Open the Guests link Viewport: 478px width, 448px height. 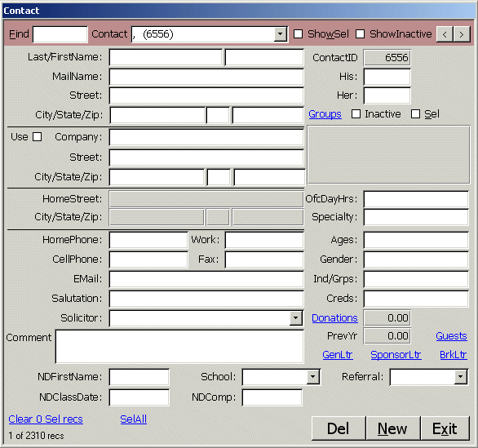(x=451, y=336)
